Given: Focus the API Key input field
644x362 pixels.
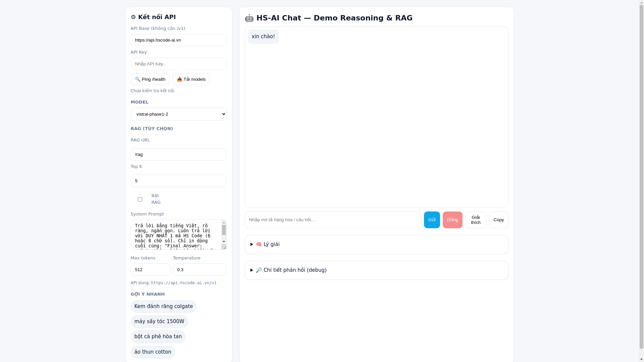Looking at the screenshot, I should (178, 64).
